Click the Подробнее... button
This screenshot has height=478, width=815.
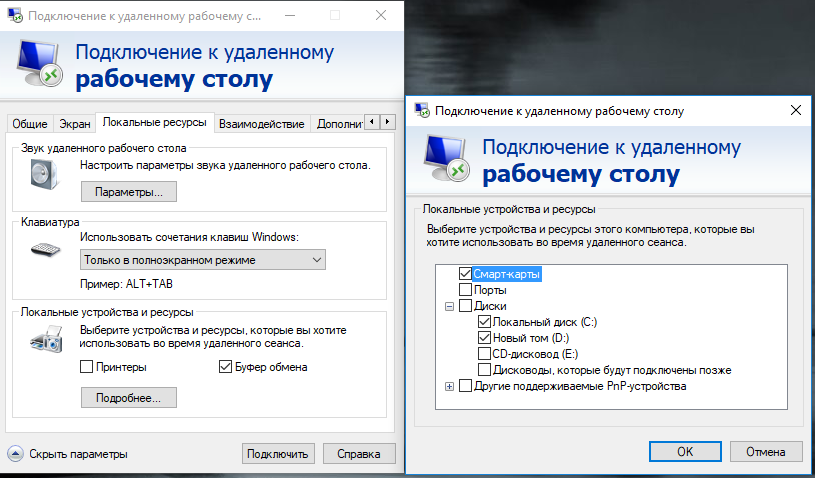[x=129, y=398]
